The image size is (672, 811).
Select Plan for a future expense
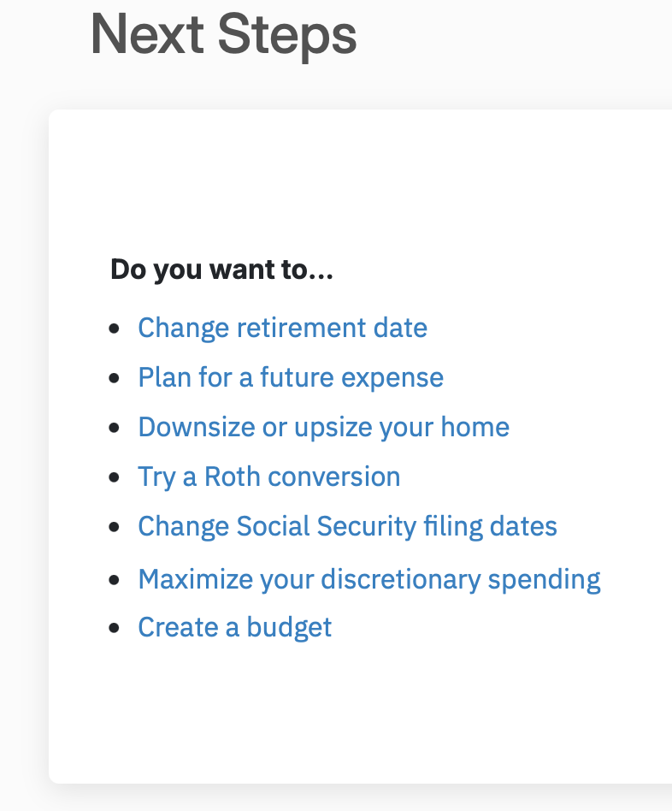(x=291, y=378)
